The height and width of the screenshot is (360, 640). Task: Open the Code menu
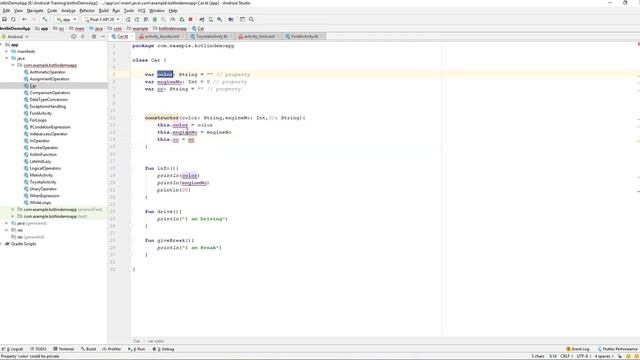(52, 11)
